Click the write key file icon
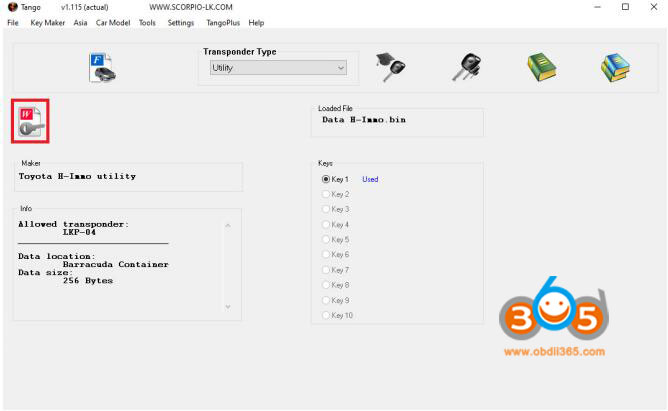Screen dimensions: 668x411 coord(30,121)
